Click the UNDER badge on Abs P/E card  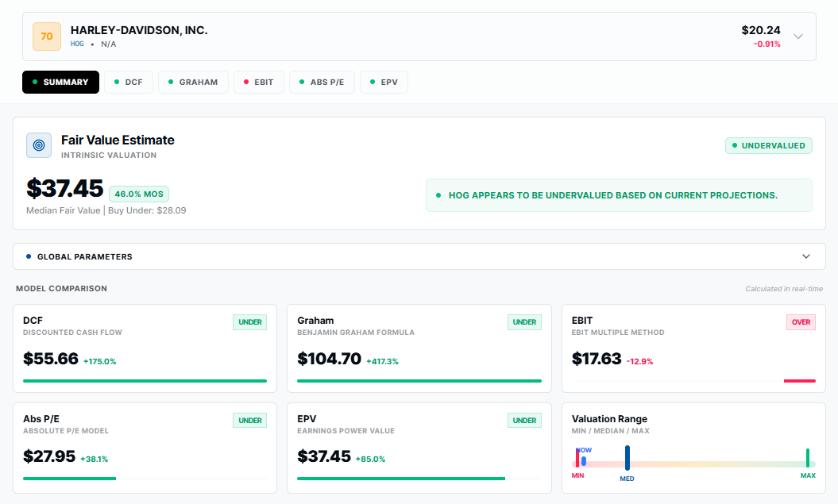pyautogui.click(x=249, y=420)
